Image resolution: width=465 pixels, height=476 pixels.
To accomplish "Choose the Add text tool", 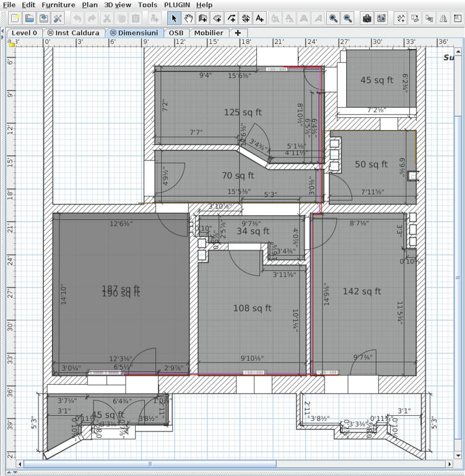I will [x=260, y=19].
